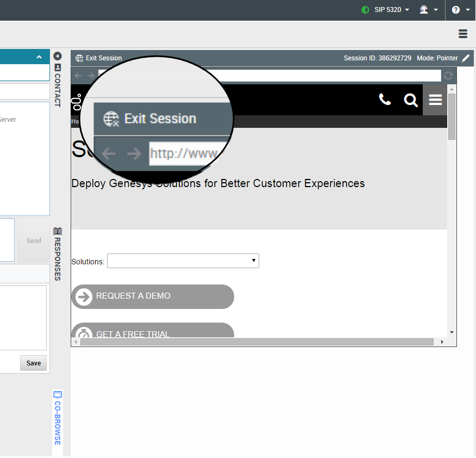Select the CO-BROWSE side tab
The image size is (476, 458).
pyautogui.click(x=58, y=418)
